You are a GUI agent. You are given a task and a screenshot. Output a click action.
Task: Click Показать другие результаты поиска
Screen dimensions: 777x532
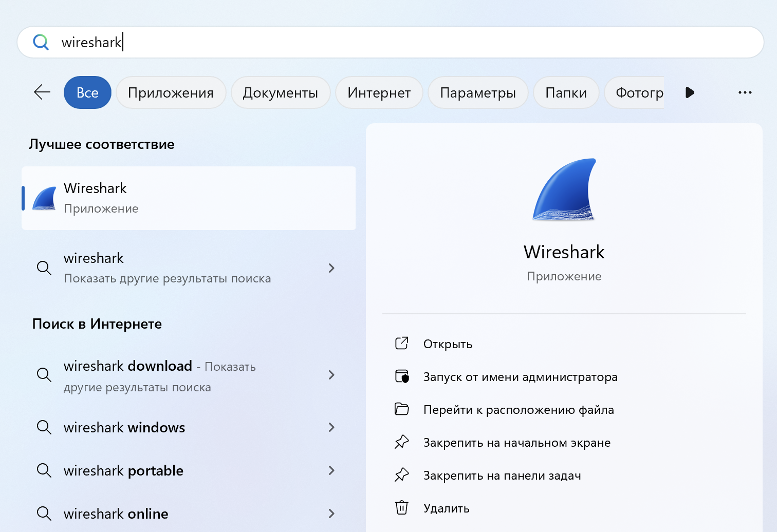pyautogui.click(x=168, y=278)
